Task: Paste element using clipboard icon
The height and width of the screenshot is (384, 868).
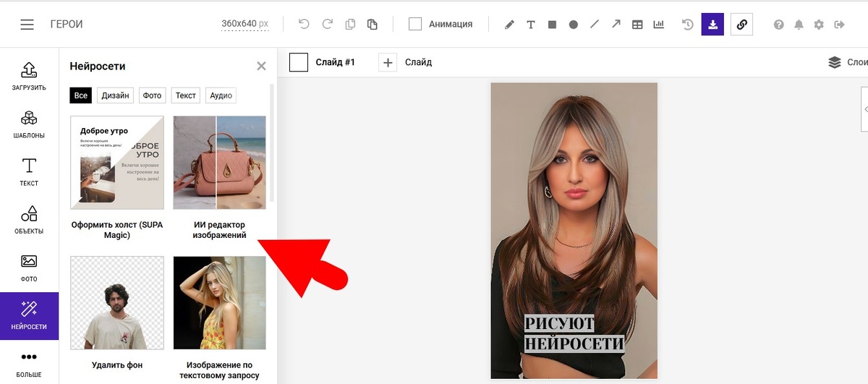Action: [x=373, y=24]
